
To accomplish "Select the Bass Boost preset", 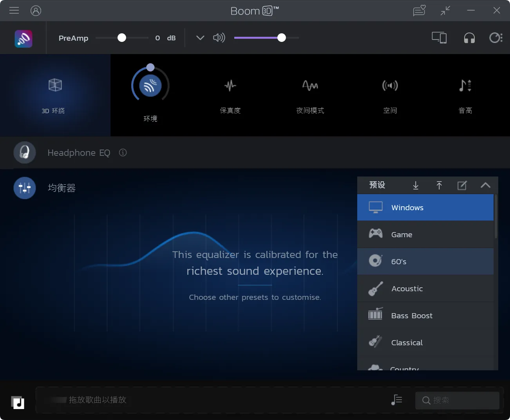I will click(425, 315).
